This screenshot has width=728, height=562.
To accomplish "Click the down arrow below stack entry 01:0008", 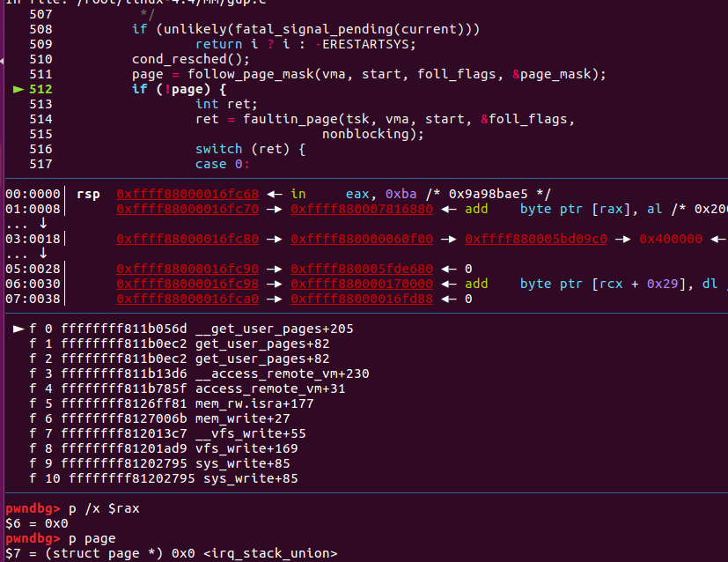I will click(41, 223).
